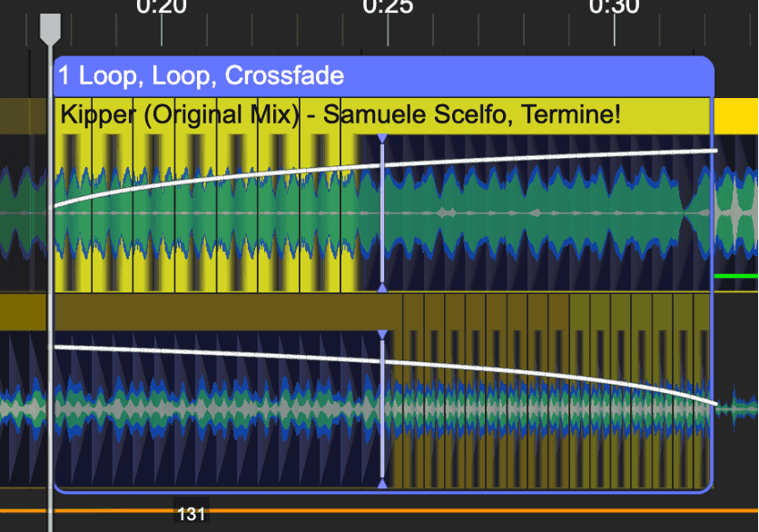Click the middle triangle between the two waveforms
This screenshot has height=532, width=759.
point(382,289)
